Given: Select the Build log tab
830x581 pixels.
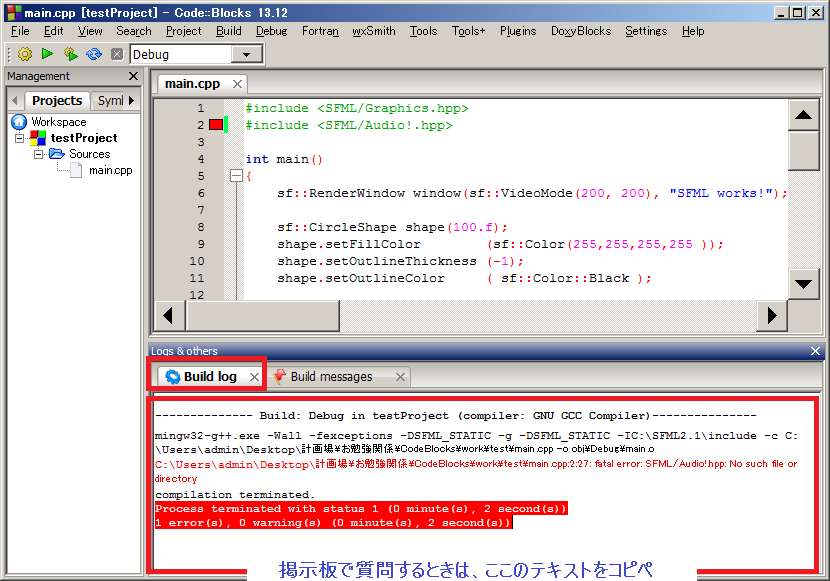Looking at the screenshot, I should 209,377.
